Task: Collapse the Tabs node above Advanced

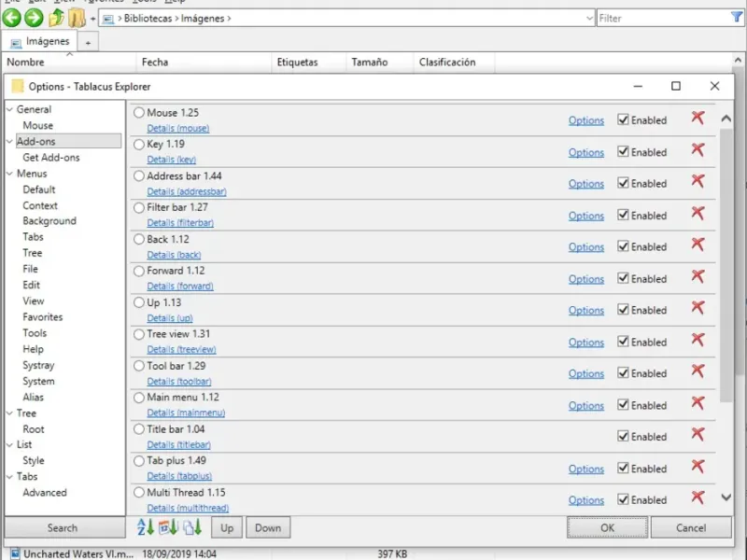Action: [x=9, y=477]
